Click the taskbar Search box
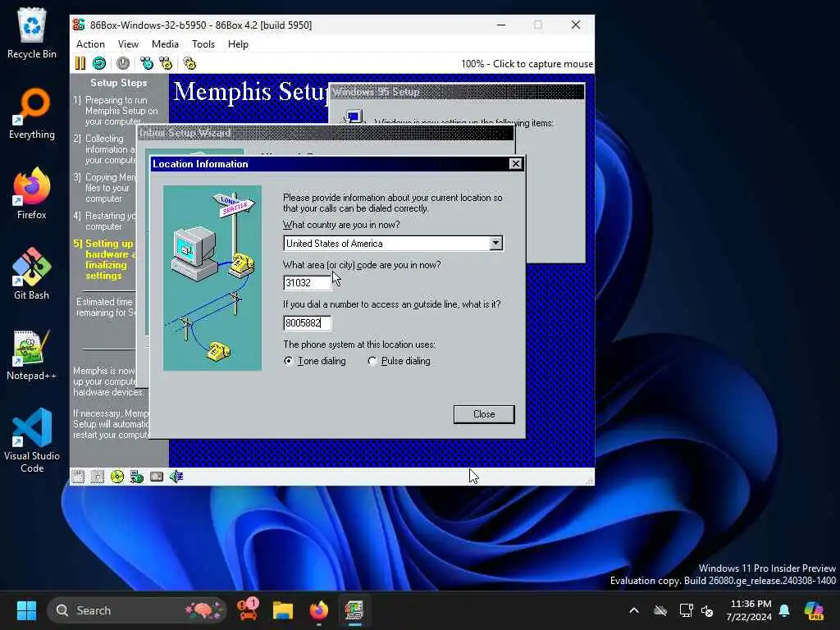This screenshot has width=840, height=630. coord(137,610)
